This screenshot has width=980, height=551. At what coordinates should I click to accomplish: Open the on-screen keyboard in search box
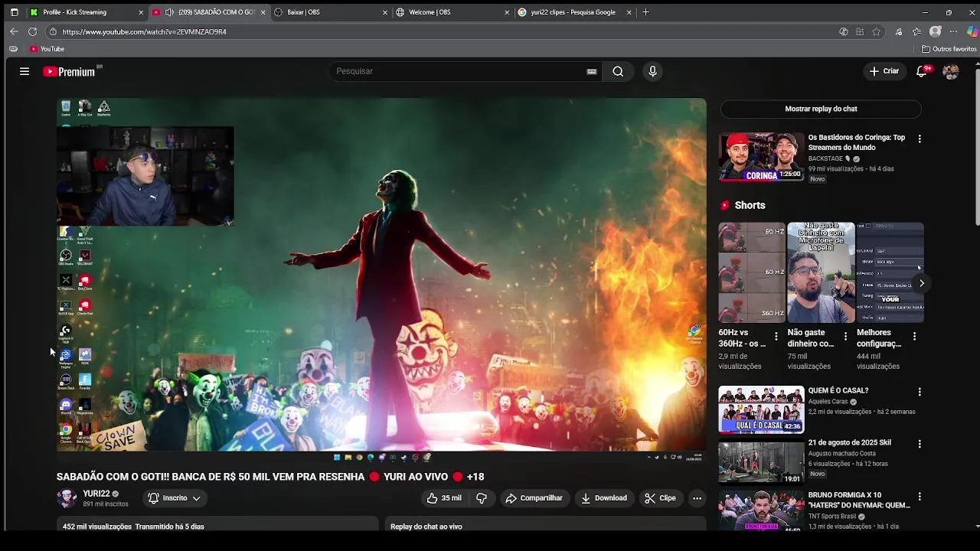coord(592,71)
